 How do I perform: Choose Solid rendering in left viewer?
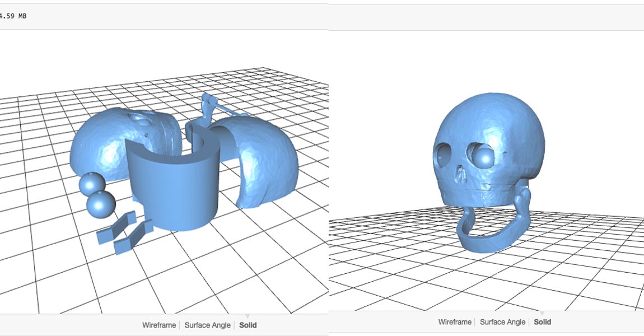coord(248,325)
